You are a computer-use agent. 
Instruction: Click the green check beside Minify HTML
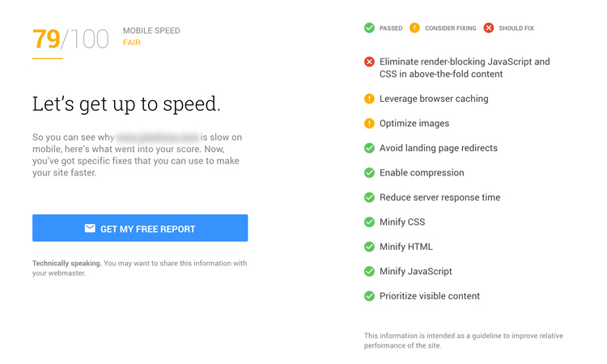point(369,247)
